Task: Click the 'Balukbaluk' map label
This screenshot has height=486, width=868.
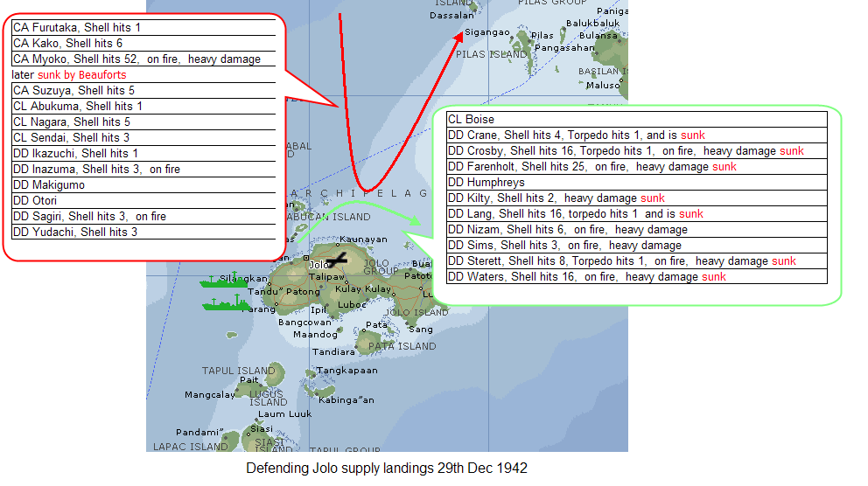Action: pos(593,24)
